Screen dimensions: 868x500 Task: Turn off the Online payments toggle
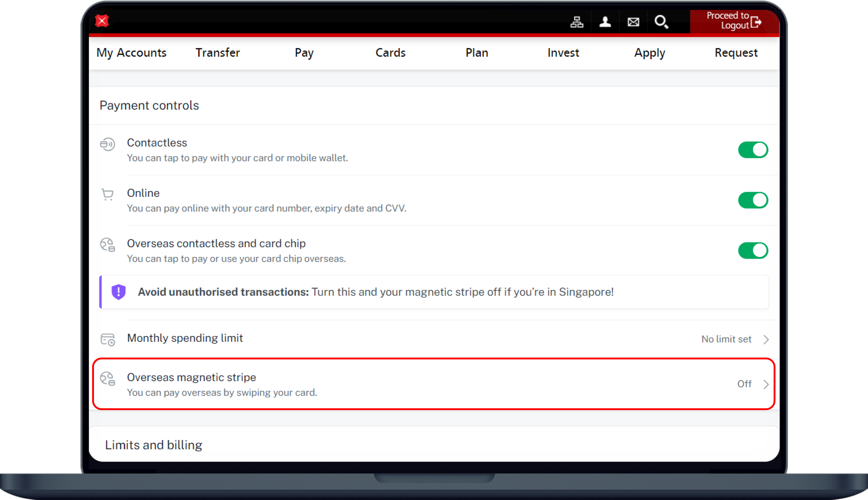click(x=753, y=200)
